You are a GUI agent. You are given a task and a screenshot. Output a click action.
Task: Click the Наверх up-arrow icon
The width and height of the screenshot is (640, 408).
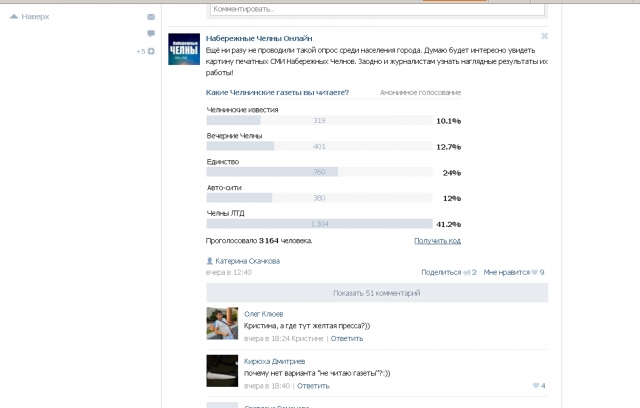point(13,17)
